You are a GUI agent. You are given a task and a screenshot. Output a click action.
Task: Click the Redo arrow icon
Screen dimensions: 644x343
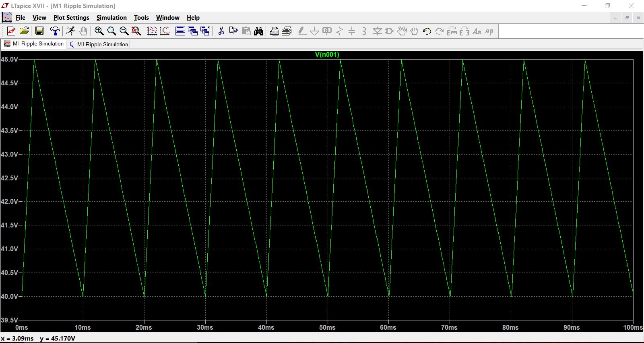[x=440, y=31]
